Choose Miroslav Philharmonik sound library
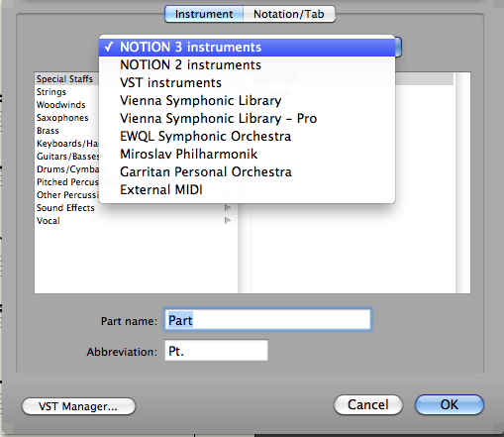 pos(247,155)
